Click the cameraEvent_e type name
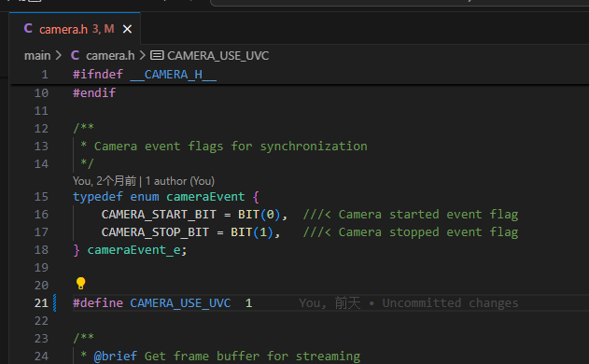 [133, 250]
